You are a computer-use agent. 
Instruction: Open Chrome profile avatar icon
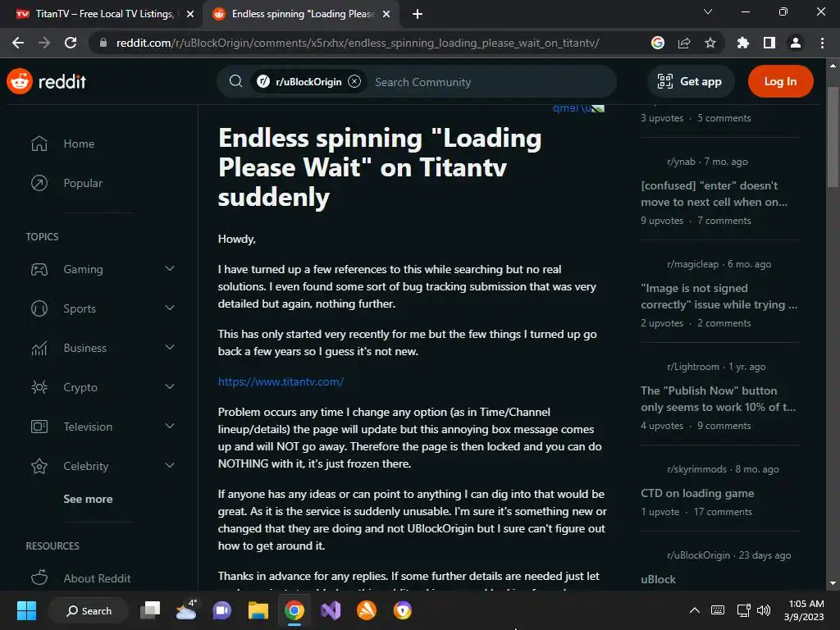coord(796,43)
